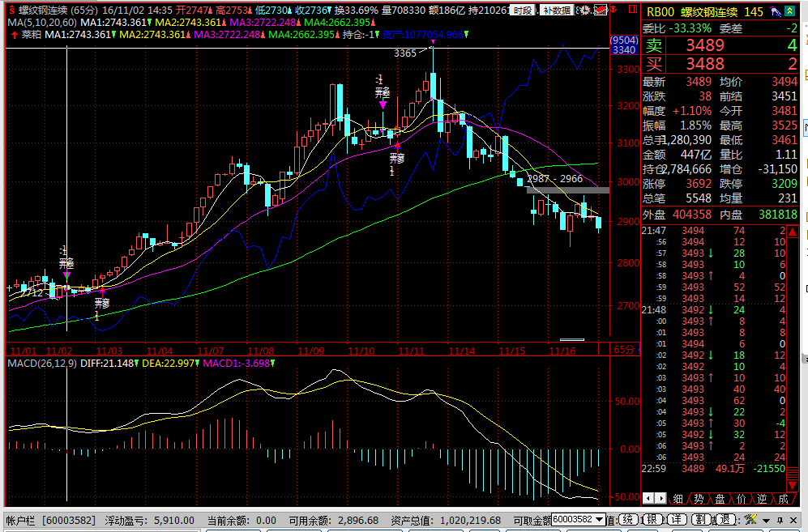Click the (9504) 3340 blue price tag
Screen dimensions: 808x532
pyautogui.click(x=624, y=45)
